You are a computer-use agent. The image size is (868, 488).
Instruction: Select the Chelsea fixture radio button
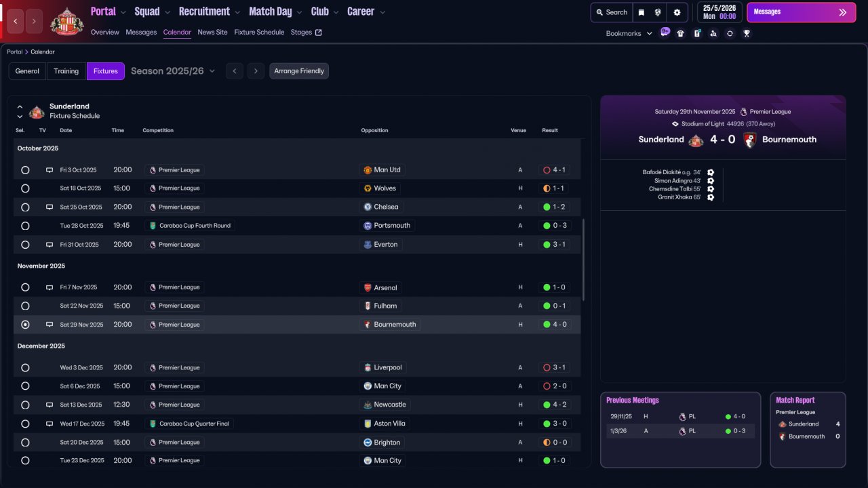[x=25, y=207]
